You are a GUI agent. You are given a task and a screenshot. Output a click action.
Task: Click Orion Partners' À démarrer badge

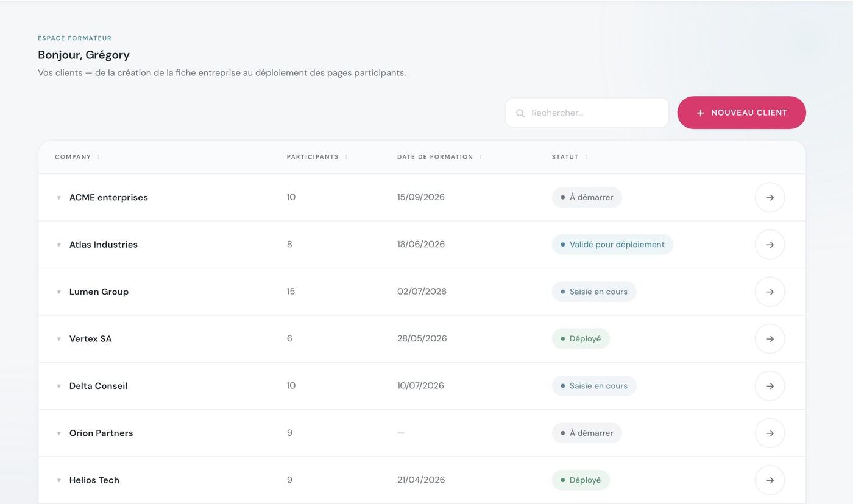(x=587, y=433)
